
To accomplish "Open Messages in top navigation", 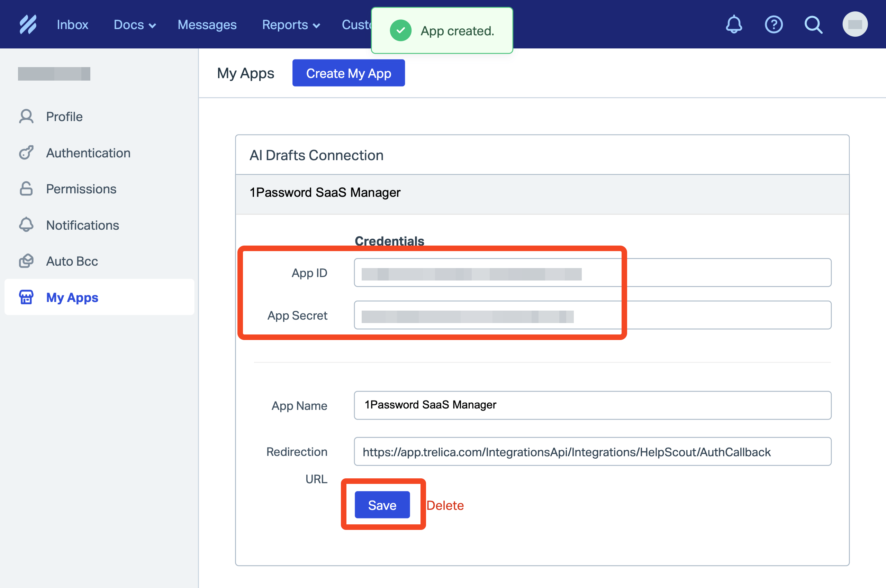I will click(x=207, y=25).
